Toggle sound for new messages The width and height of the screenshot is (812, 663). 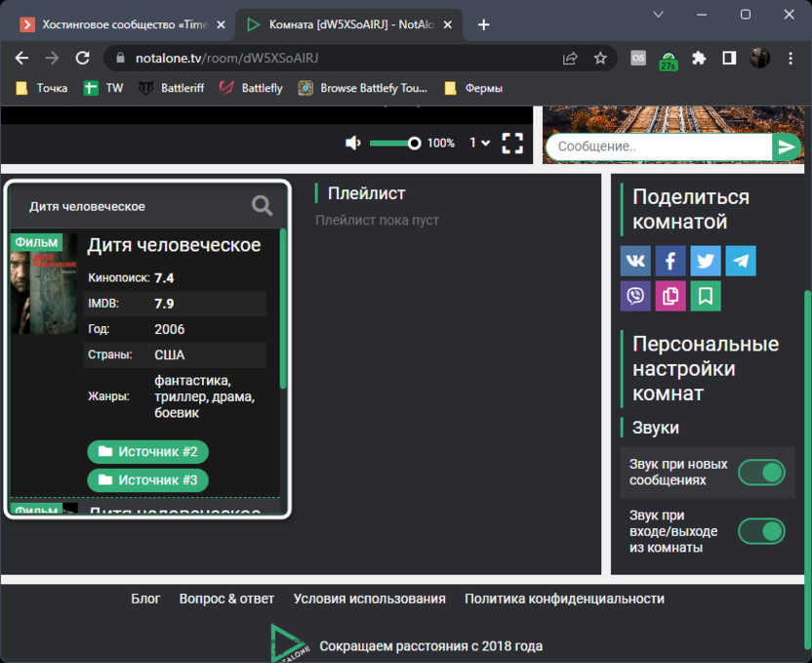[x=761, y=473]
